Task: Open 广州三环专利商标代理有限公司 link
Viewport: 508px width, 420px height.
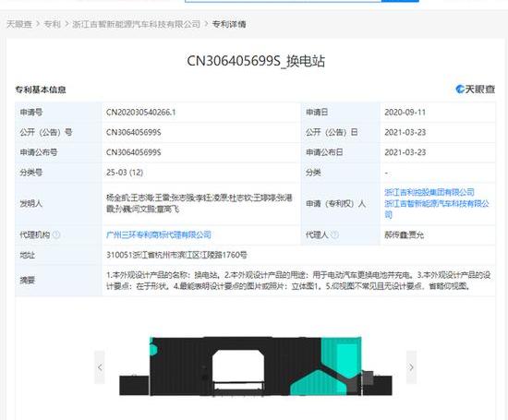Action: pos(159,234)
